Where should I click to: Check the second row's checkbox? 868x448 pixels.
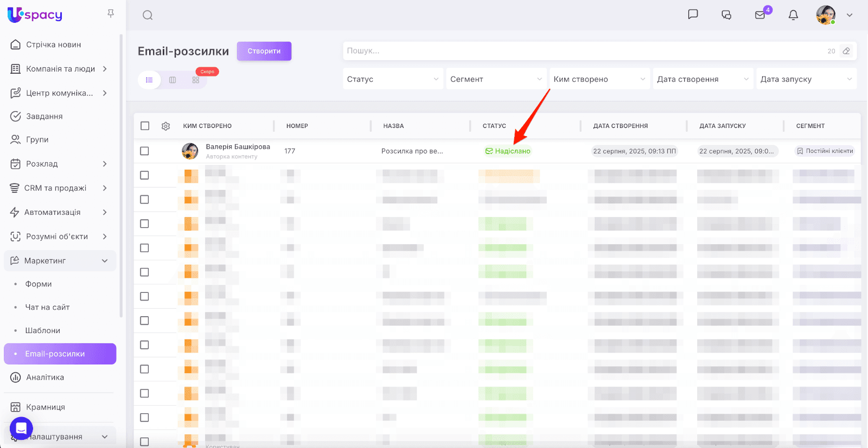144,175
